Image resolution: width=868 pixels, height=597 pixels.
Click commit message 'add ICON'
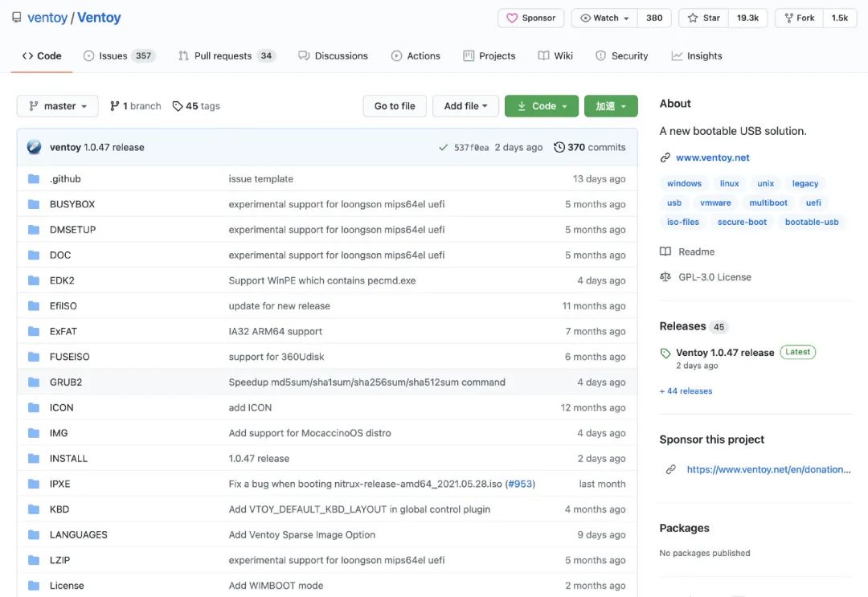(x=250, y=407)
